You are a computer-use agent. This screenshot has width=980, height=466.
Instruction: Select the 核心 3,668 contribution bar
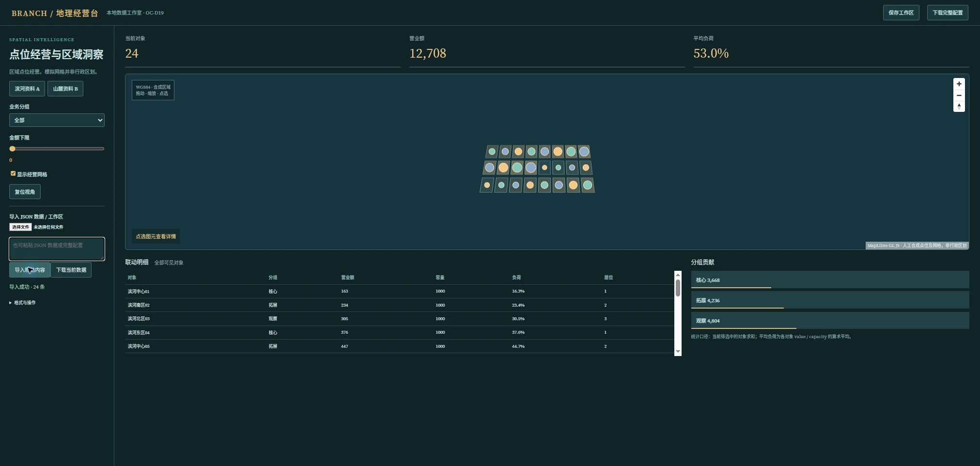(x=830, y=280)
